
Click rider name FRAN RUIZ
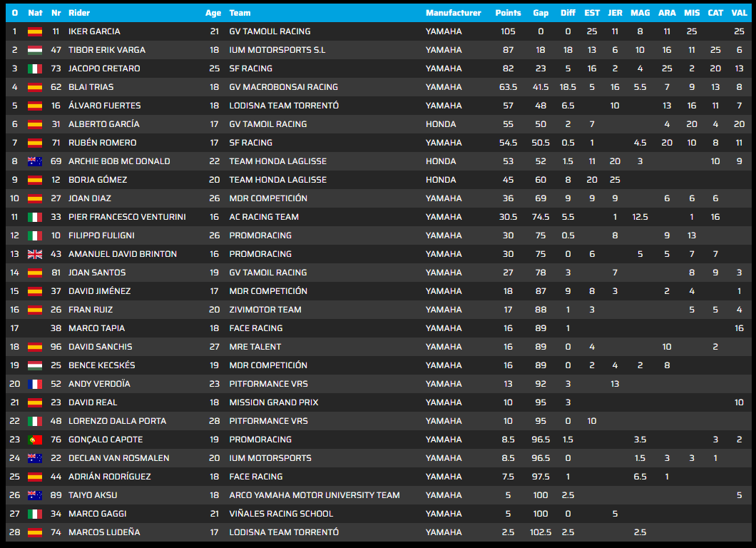pos(91,310)
